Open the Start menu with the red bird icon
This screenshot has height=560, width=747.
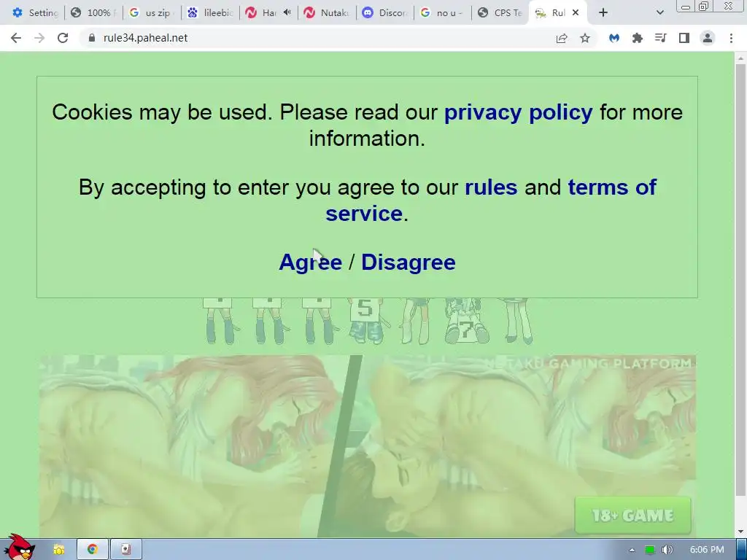(x=18, y=547)
